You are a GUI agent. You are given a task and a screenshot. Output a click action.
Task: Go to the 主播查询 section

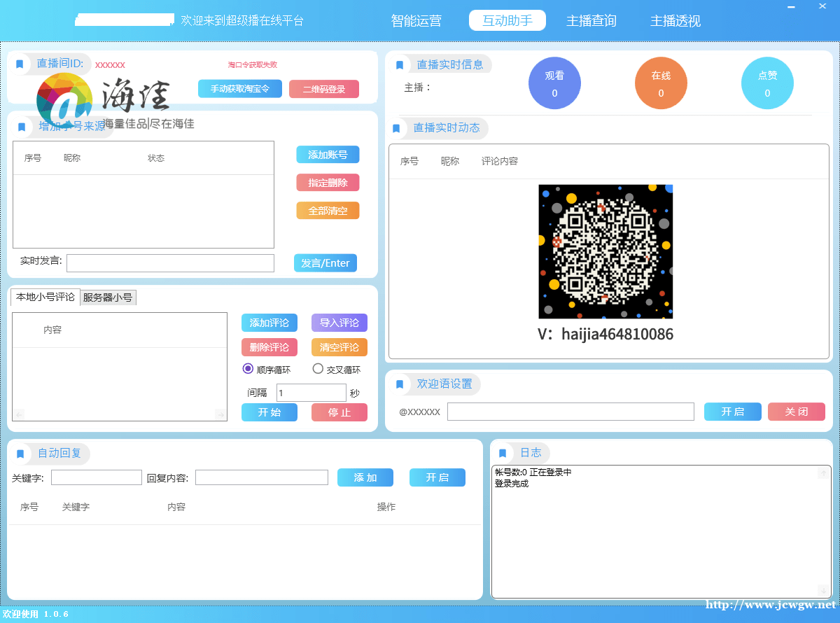tap(591, 21)
